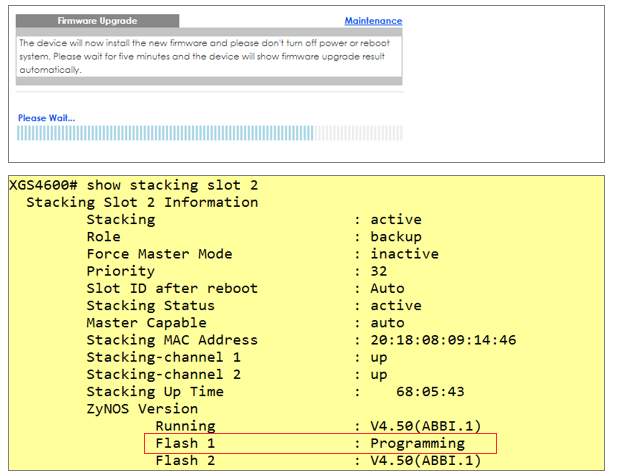Image resolution: width=618 pixels, height=476 pixels.
Task: Click the blue Please Wait text
Action: tap(46, 118)
